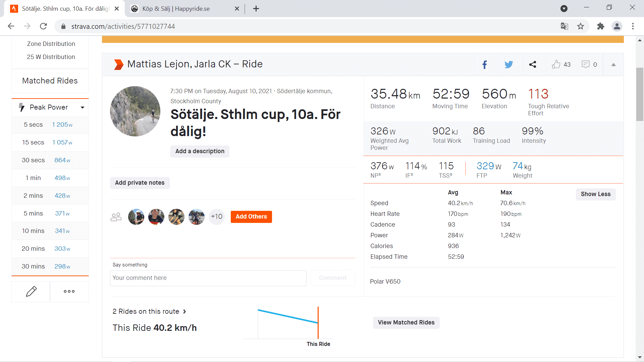Click Add Others orange button
Viewport: 644px width, 362px height.
pyautogui.click(x=251, y=217)
